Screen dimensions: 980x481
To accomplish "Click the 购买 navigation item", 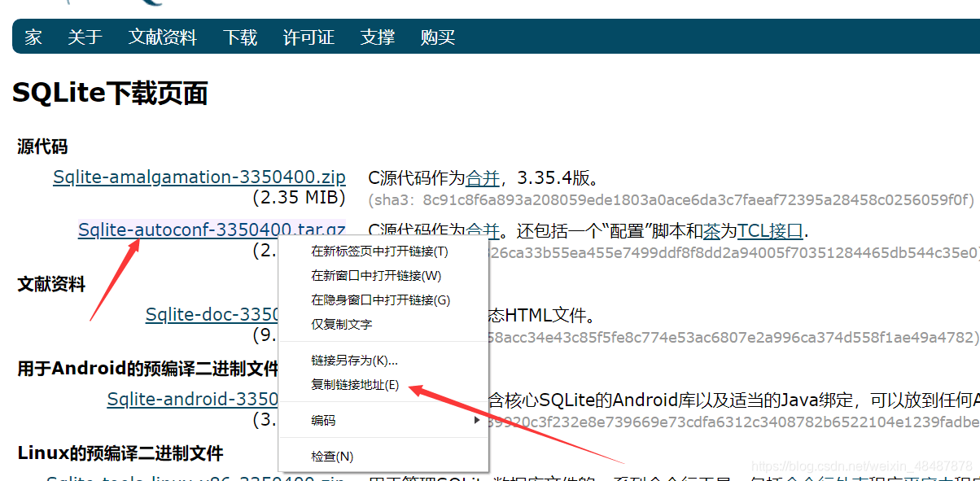I will [437, 37].
